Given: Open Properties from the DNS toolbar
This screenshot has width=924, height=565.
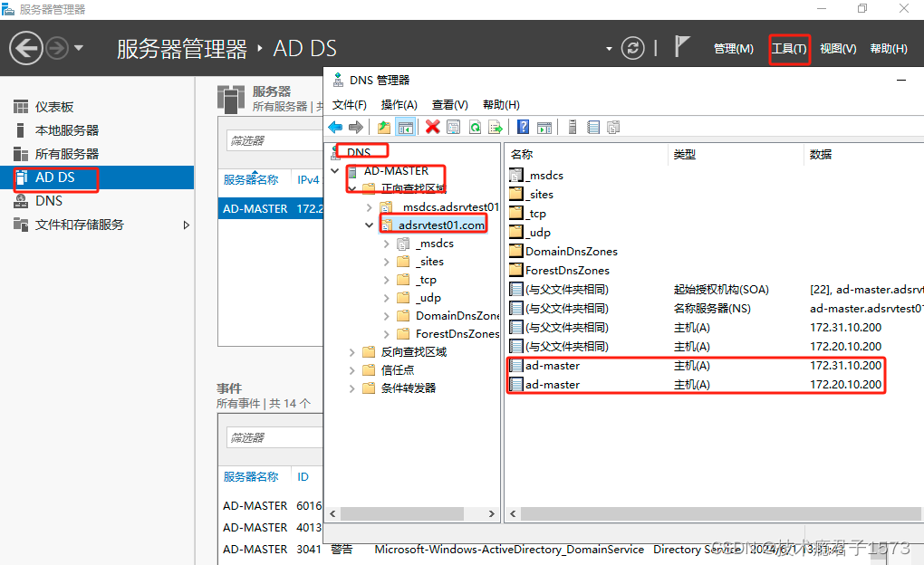Looking at the screenshot, I should pos(453,127).
